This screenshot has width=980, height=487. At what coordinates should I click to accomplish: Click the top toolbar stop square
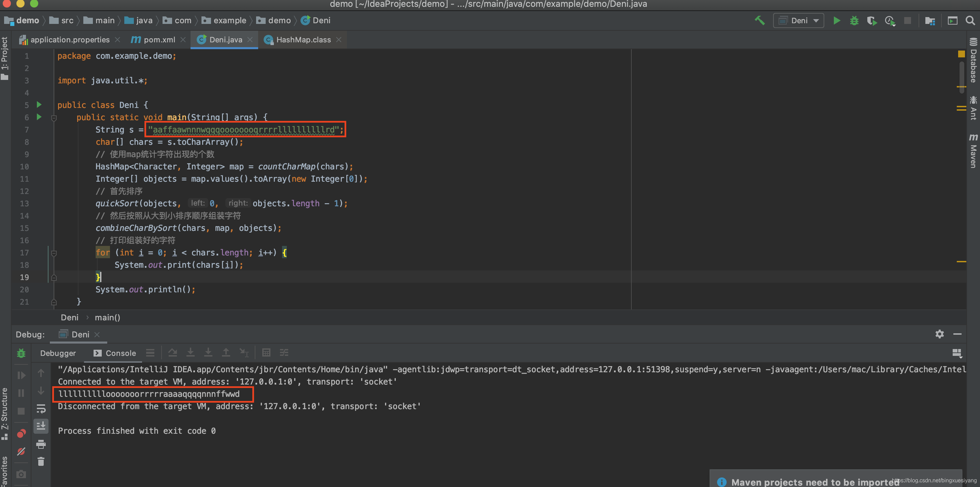(x=907, y=20)
